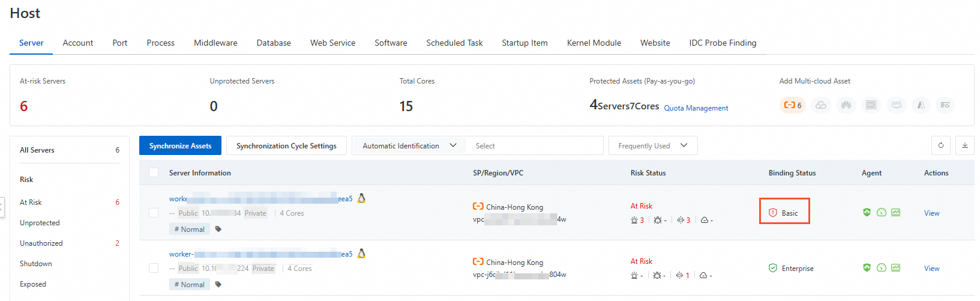Image resolution: width=980 pixels, height=301 pixels.
Task: Open the Kernel Module tab
Action: (594, 43)
